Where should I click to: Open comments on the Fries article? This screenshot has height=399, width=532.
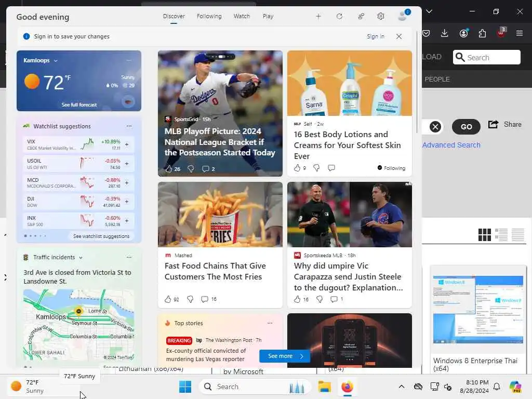click(x=205, y=299)
